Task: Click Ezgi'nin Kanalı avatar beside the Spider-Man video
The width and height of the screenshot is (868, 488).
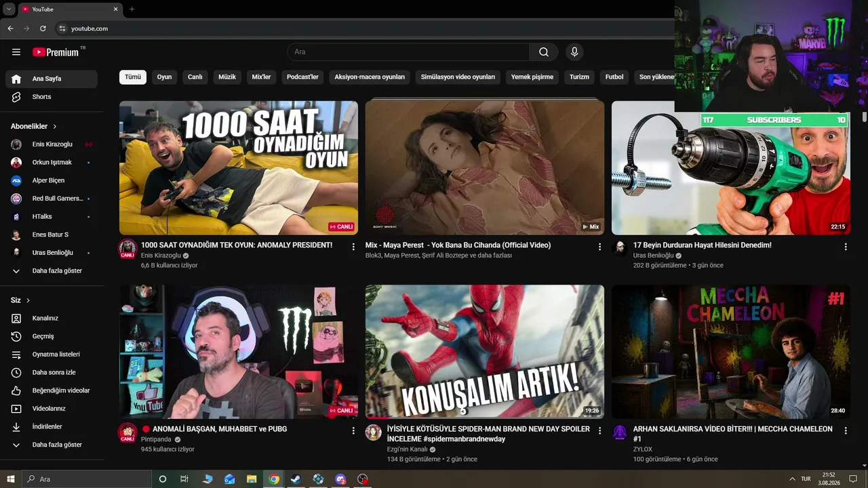Action: [x=374, y=432]
